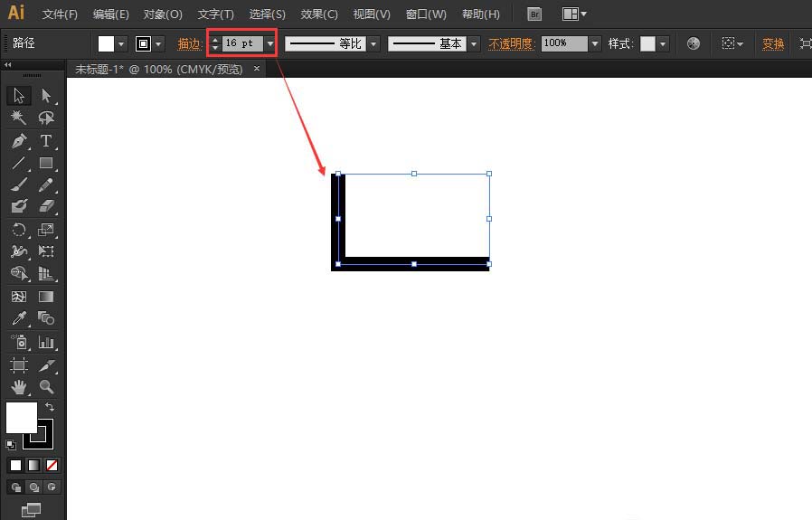Click the stroke weight 16 pt field
The image size is (812, 520).
(x=243, y=43)
